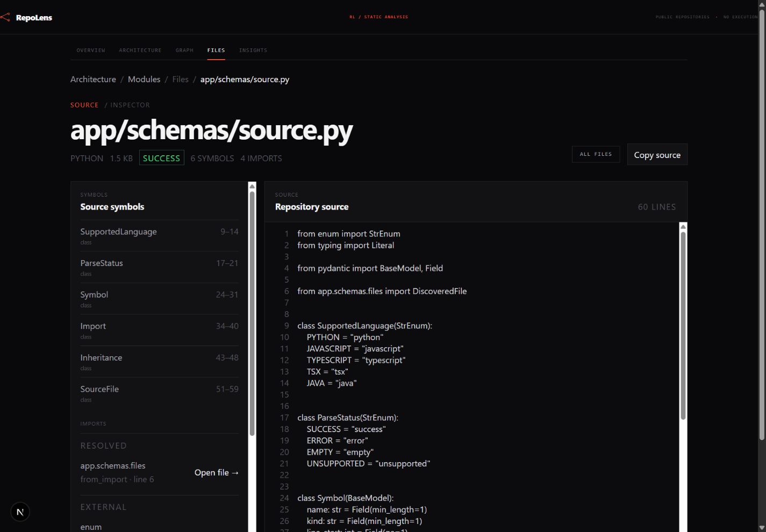Viewport: 766px width, 532px height.
Task: Click the 4 IMPORTS label
Action: point(261,158)
